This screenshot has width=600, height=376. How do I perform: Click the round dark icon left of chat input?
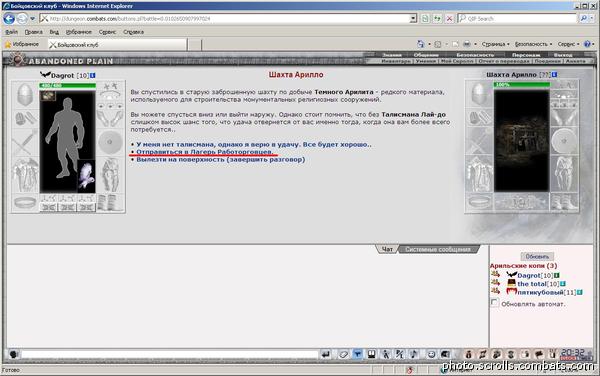[x=13, y=355]
